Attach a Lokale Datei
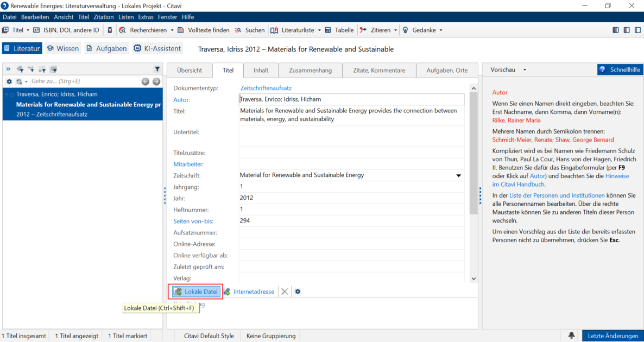Screen dimensions: 644x342 point(196,292)
